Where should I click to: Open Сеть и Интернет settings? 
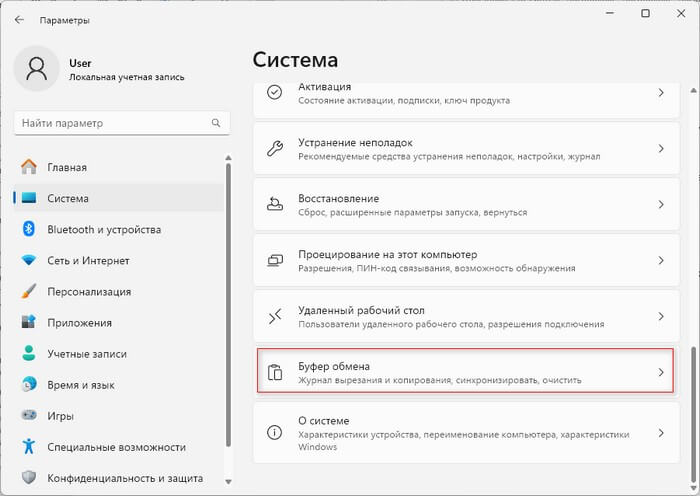119,260
